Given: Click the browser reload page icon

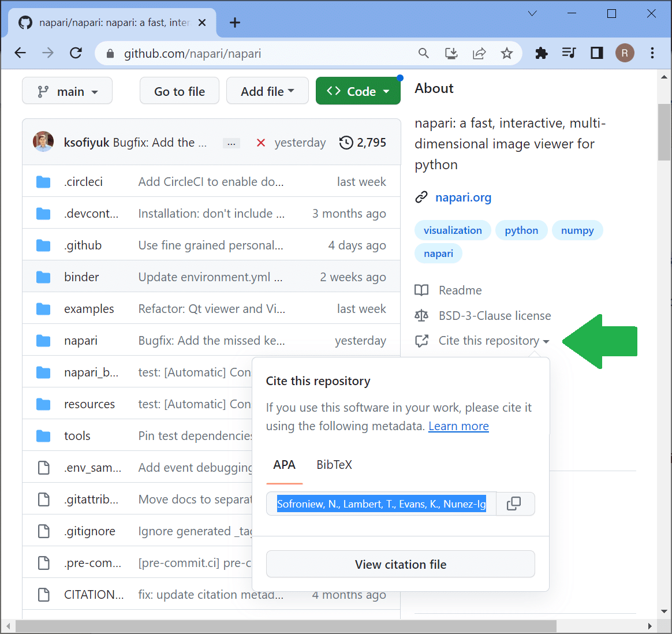Looking at the screenshot, I should point(76,54).
